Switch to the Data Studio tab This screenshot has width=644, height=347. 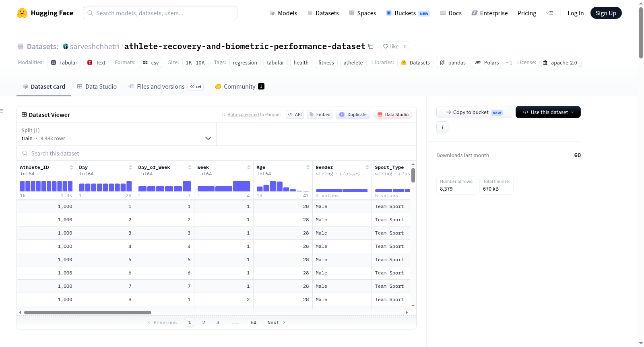97,86
